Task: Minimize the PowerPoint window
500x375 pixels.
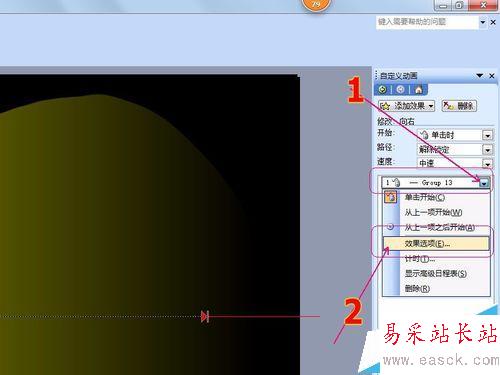Action: click(x=443, y=5)
